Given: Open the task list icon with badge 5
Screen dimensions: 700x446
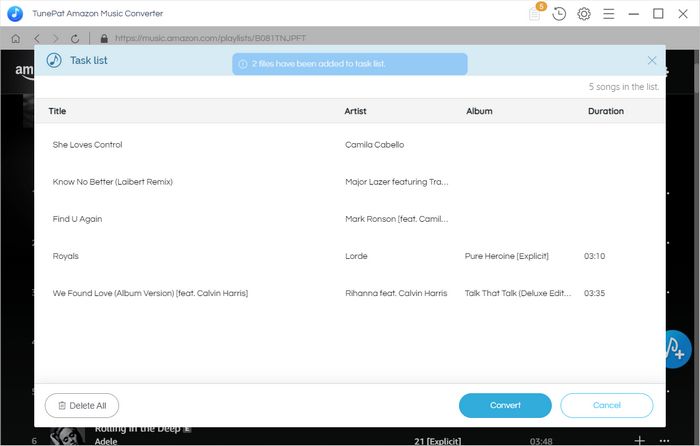Looking at the screenshot, I should (x=536, y=13).
